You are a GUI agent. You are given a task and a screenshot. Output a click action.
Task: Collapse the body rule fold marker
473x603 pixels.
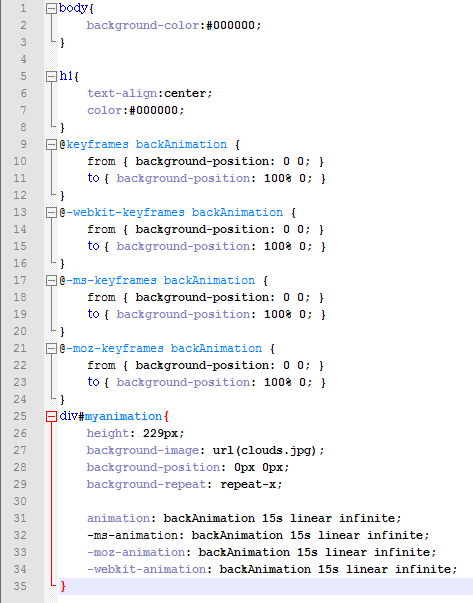click(51, 8)
